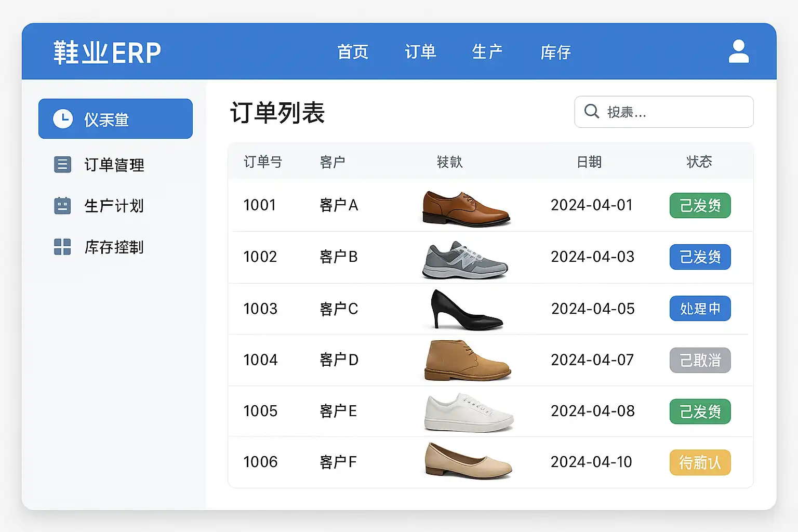Click the blue status badge for order 1002
Screen dimensions: 798x532
700,257
